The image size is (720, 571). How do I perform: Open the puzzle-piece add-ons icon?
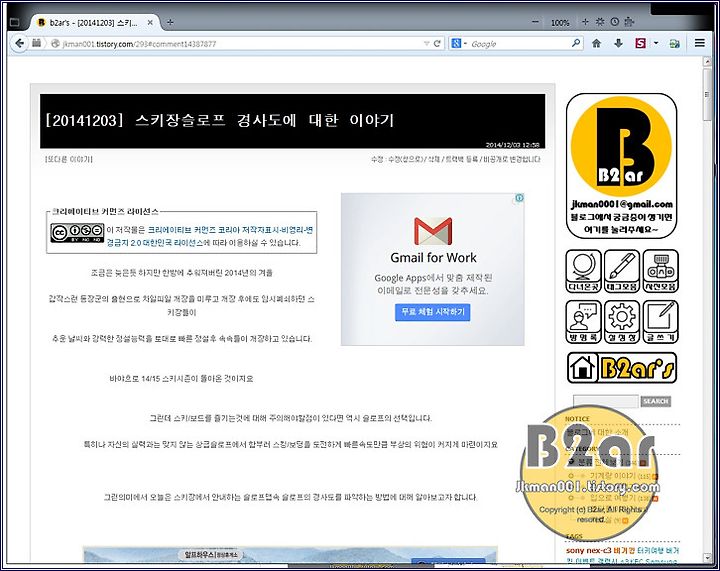click(x=629, y=22)
